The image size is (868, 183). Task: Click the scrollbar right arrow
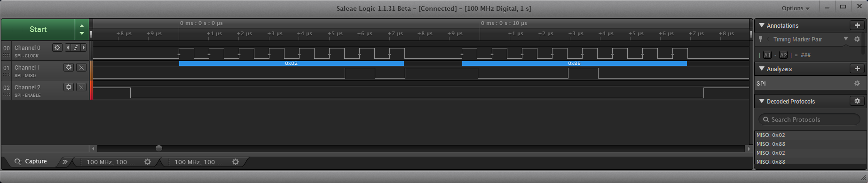[749, 148]
